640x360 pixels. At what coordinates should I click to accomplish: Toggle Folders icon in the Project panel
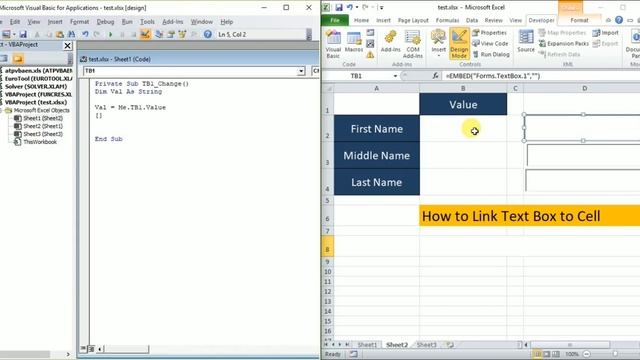coord(18,59)
